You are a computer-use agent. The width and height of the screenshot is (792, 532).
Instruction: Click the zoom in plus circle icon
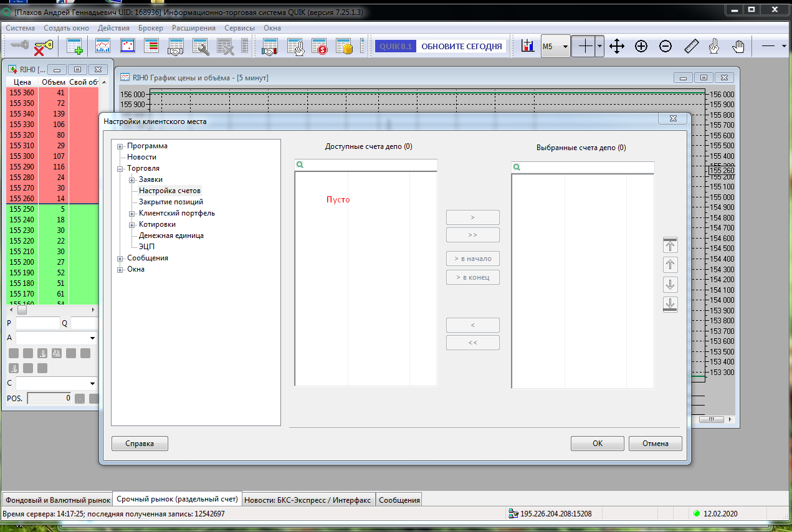641,46
